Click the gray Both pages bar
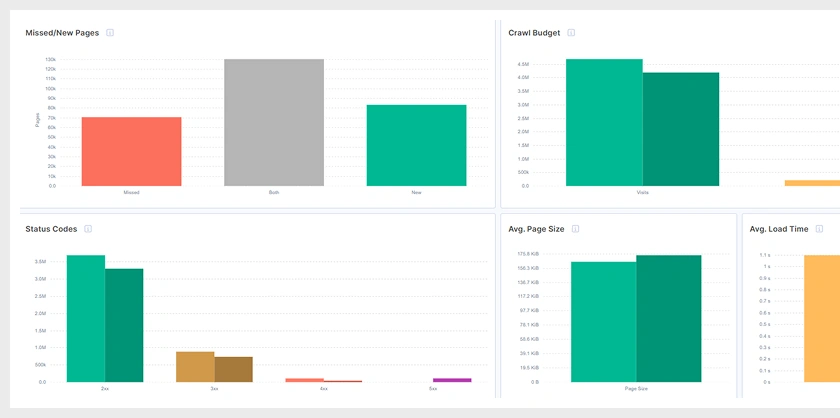This screenshot has height=418, width=840. (274, 122)
